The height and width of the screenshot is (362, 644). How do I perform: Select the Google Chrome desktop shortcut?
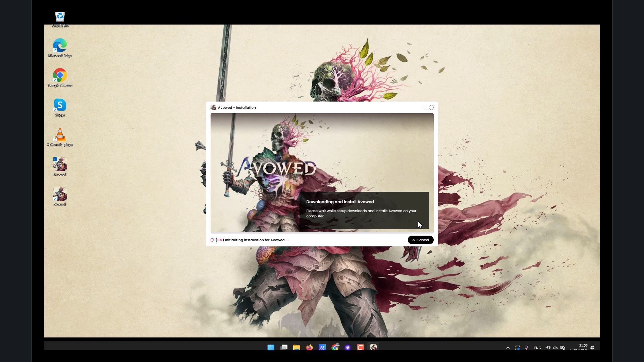60,78
